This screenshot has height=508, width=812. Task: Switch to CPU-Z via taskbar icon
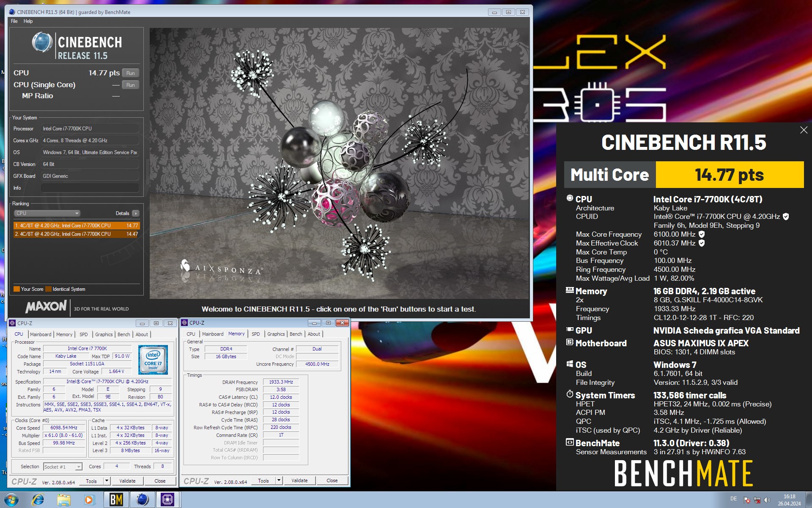tap(167, 500)
